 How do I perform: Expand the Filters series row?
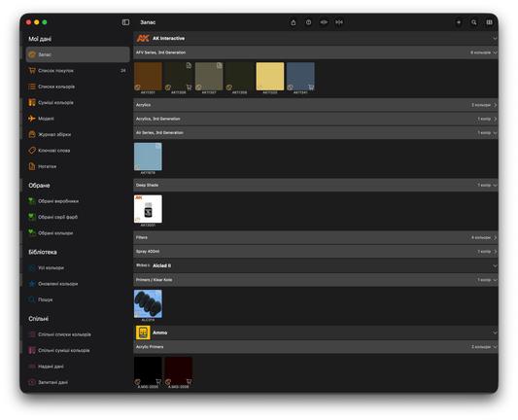(x=316, y=237)
